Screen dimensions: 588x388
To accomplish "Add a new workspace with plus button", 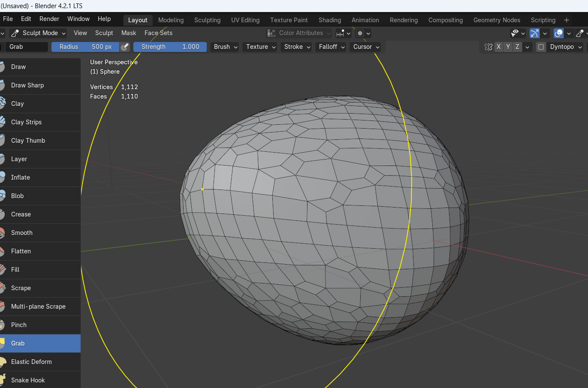I will (567, 20).
